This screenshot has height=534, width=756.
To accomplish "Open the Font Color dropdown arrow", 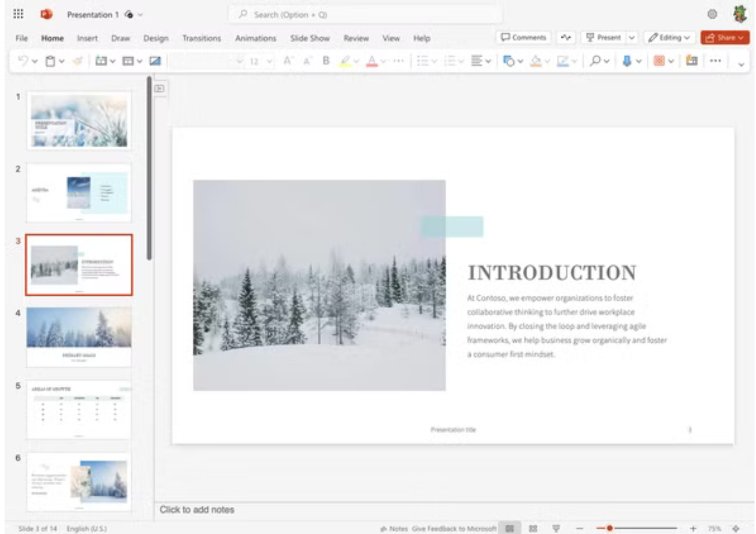I will click(383, 61).
